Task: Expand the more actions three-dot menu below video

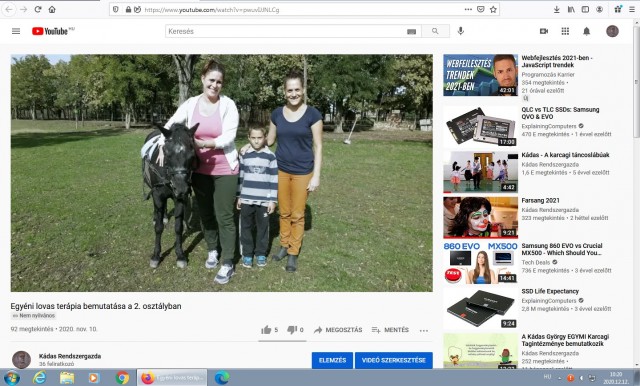Action: pos(424,330)
